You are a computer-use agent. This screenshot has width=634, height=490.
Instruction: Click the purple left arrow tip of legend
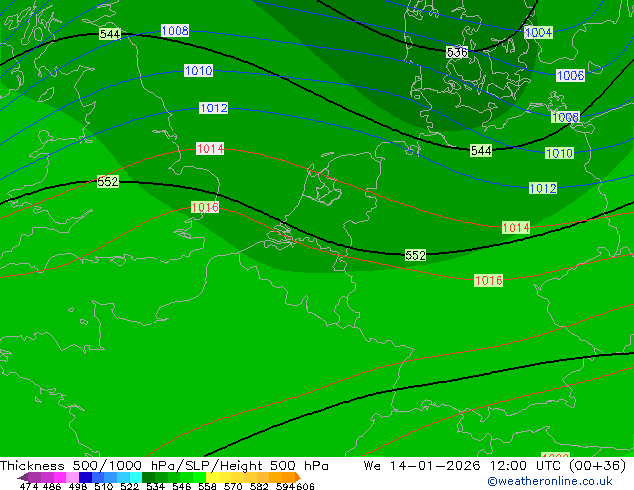coord(22,478)
